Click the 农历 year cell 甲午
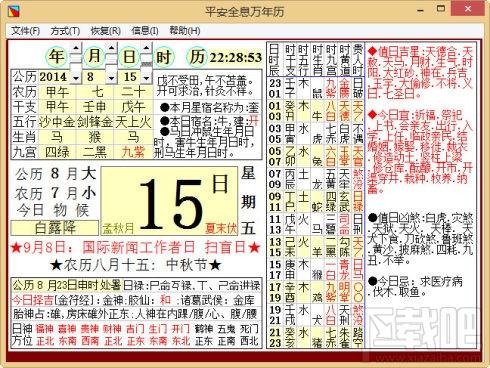Viewport: 490px width, 368px height. 57,92
